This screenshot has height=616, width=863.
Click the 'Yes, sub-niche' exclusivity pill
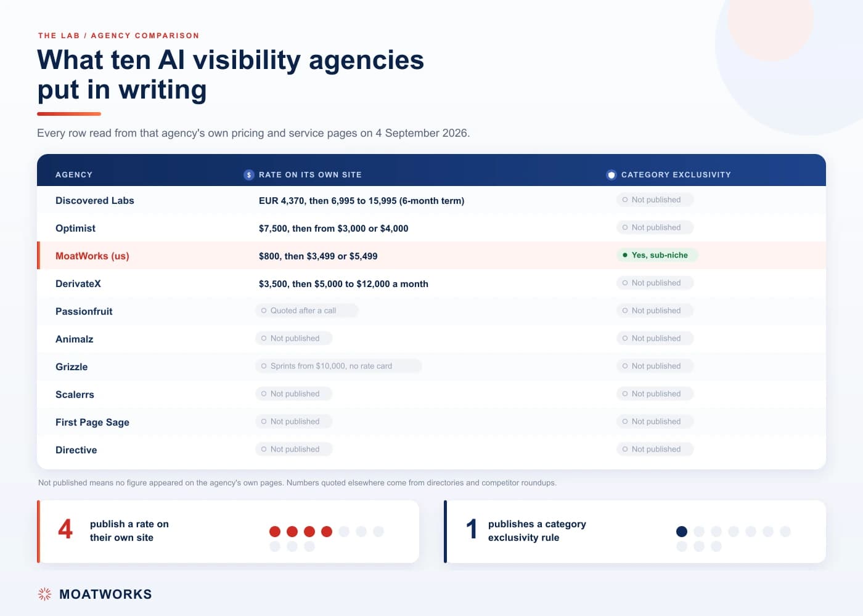(657, 255)
